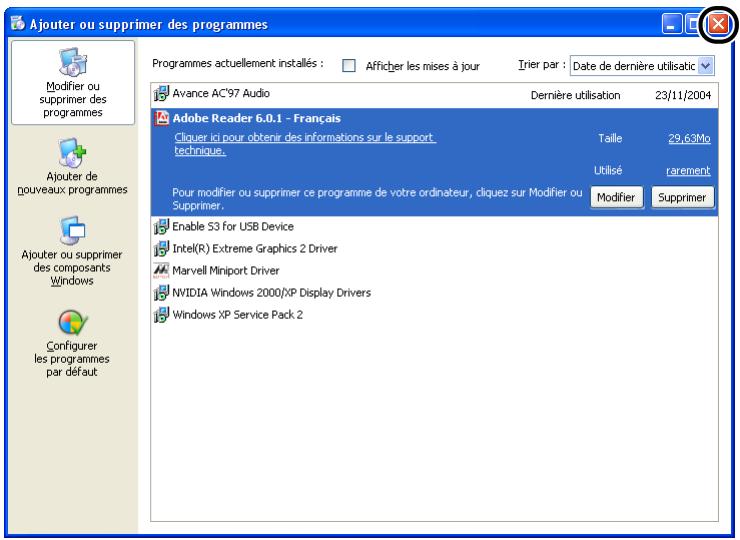The image size is (740, 540).
Task: Click Ajouter de nouveaux programmes icon
Action: [73, 153]
